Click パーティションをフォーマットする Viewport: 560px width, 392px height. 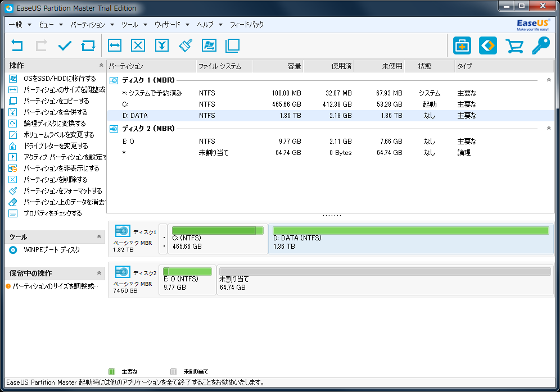pos(63,191)
